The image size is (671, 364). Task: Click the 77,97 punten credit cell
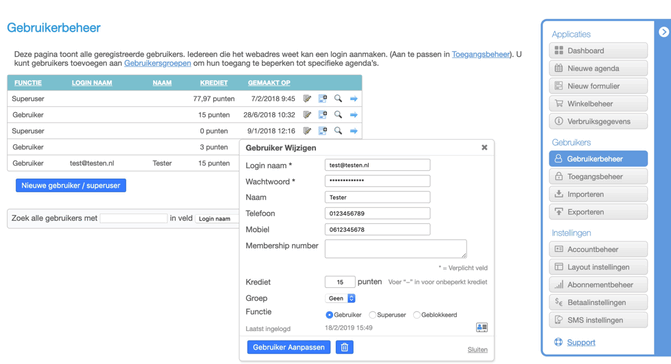214,99
